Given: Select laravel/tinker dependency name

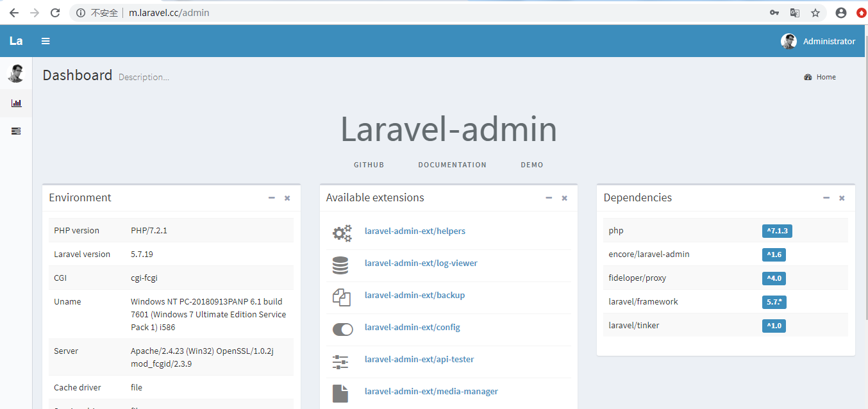Looking at the screenshot, I should (634, 325).
